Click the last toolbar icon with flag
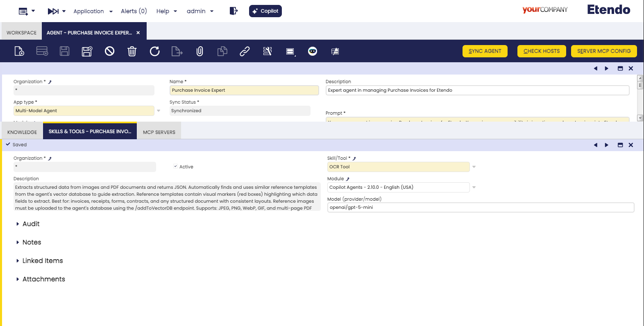644x326 pixels. (335, 51)
